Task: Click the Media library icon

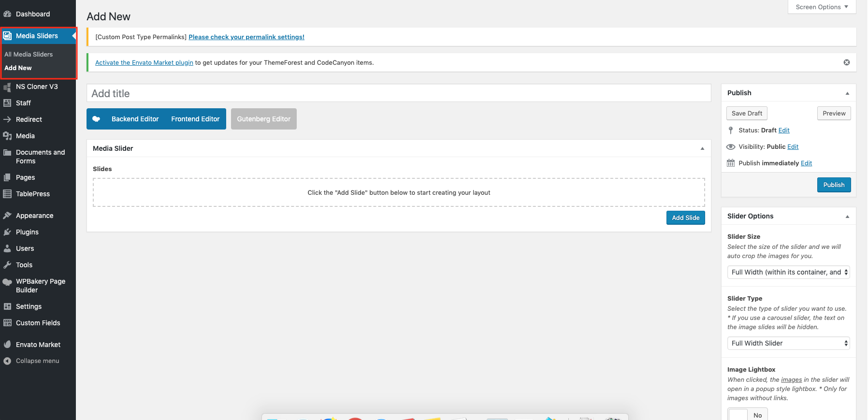Action: click(x=7, y=136)
